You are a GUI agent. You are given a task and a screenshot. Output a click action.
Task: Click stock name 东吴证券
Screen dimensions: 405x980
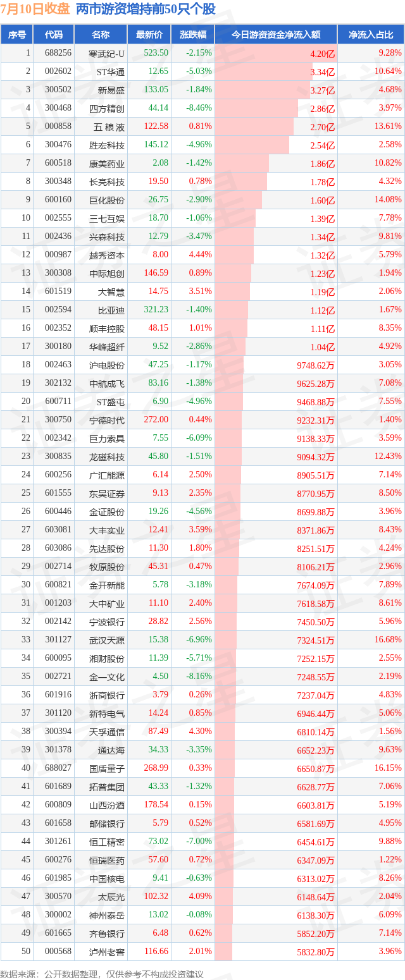[x=107, y=493]
